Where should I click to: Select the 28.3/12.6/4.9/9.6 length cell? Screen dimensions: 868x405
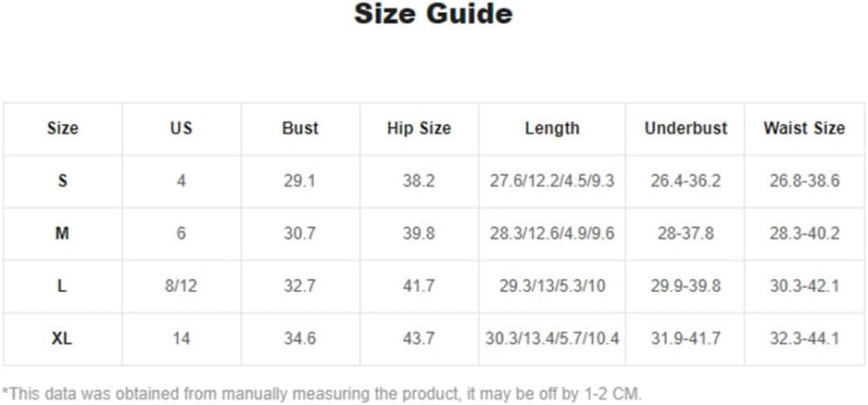[x=552, y=234]
